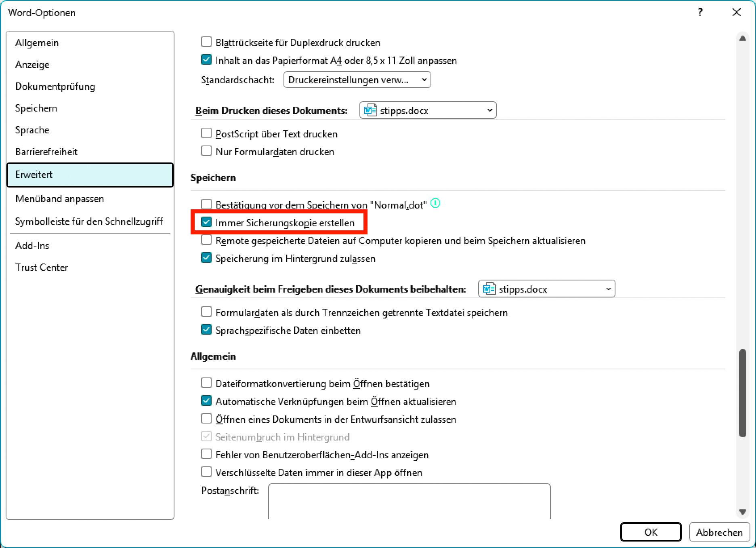756x548 pixels.
Task: Disable Speicherung im Hintergrund zulassen
Action: 206,258
